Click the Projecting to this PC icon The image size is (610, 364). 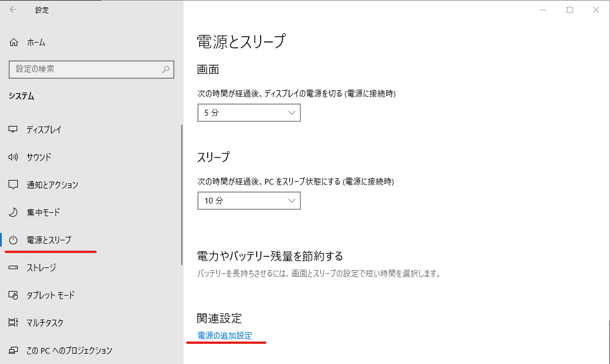point(13,350)
